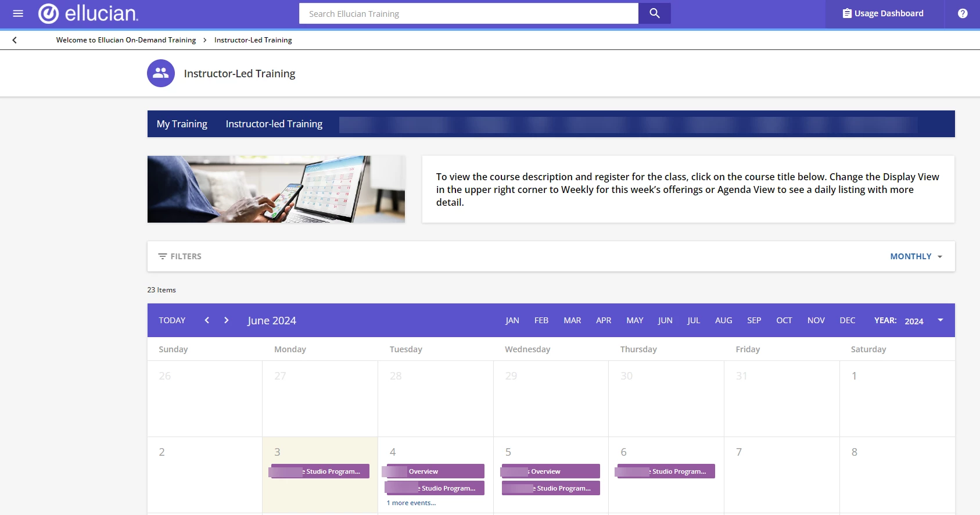Open Studio Program event on June 3
Screen dimensions: 980x515
(320, 471)
